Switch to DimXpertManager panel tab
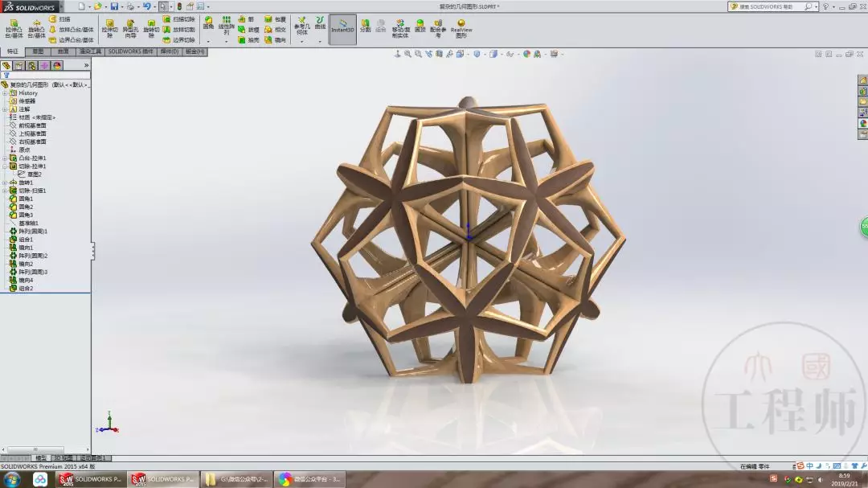Viewport: 868px width, 488px height. click(44, 65)
